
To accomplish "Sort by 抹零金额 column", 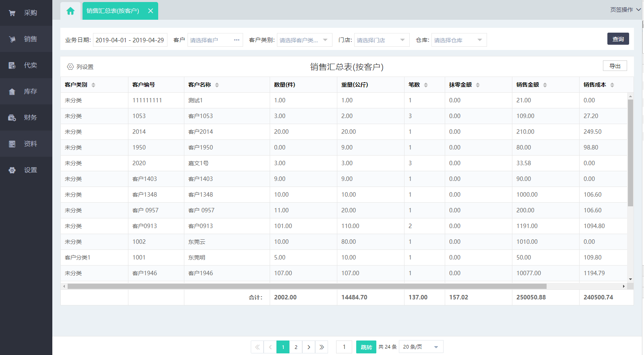I will (478, 85).
